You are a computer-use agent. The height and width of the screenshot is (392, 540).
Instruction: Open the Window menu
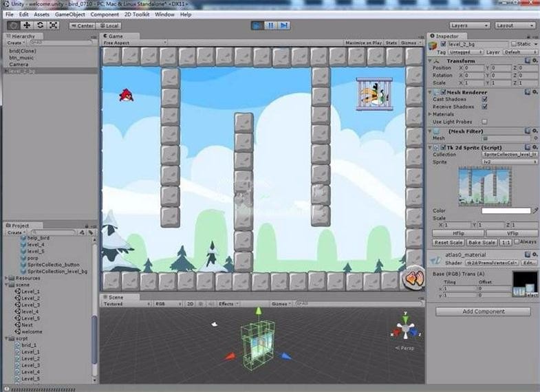pos(164,14)
